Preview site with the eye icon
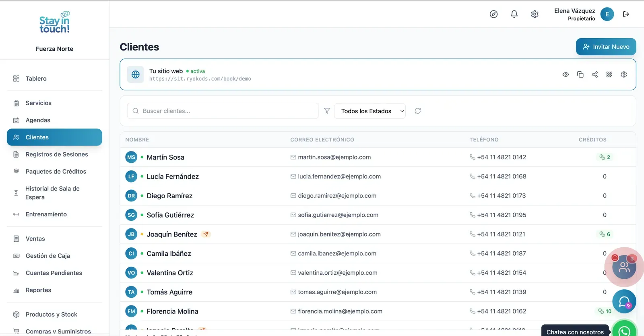The image size is (644, 336). tap(566, 75)
